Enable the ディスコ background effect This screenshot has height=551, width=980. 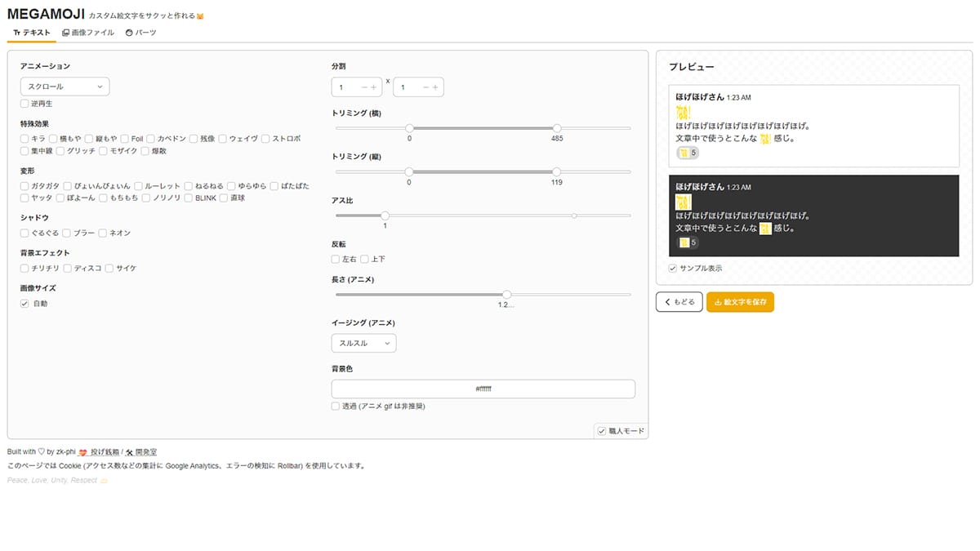pos(67,268)
